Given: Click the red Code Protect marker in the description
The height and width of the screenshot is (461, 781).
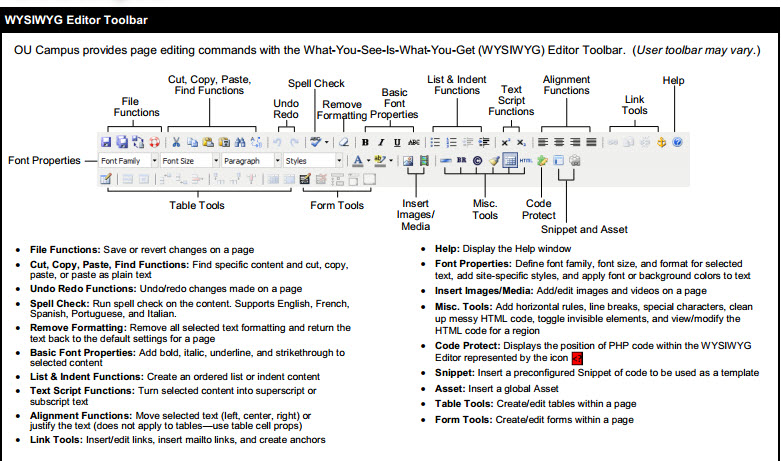Looking at the screenshot, I should click(577, 358).
